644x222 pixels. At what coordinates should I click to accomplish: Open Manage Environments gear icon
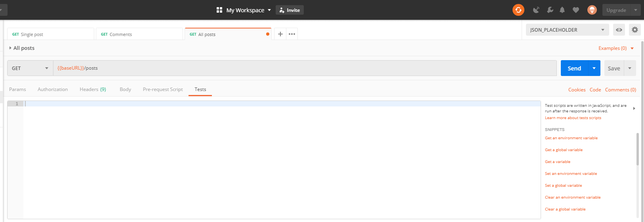634,30
